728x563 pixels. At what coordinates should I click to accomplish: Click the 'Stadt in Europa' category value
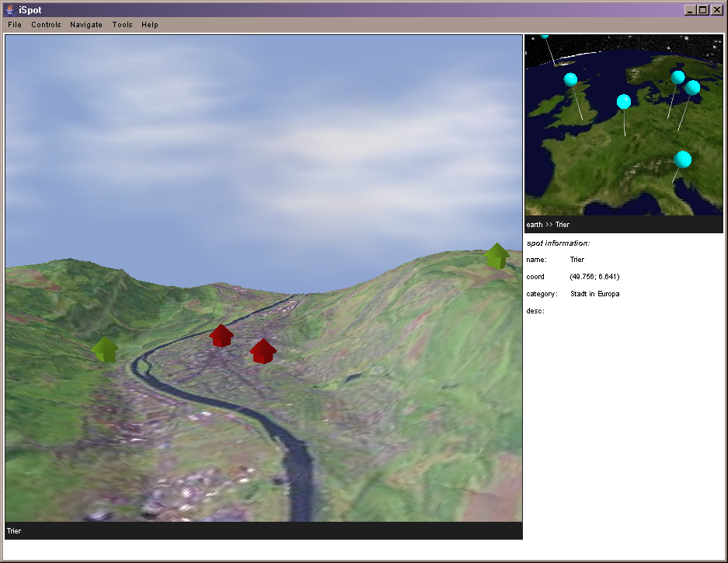pyautogui.click(x=594, y=294)
